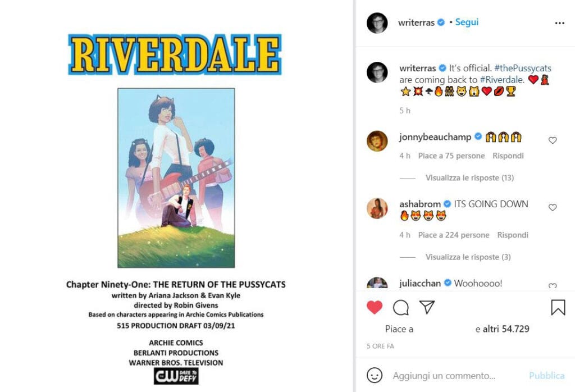
Task: Open the three-dot post options menu
Action: (x=559, y=23)
